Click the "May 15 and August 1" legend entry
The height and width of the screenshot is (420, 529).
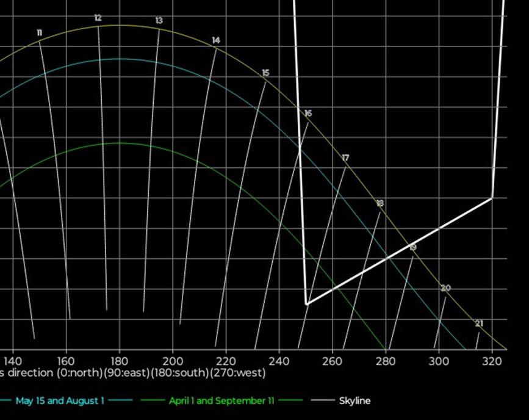coord(59,401)
